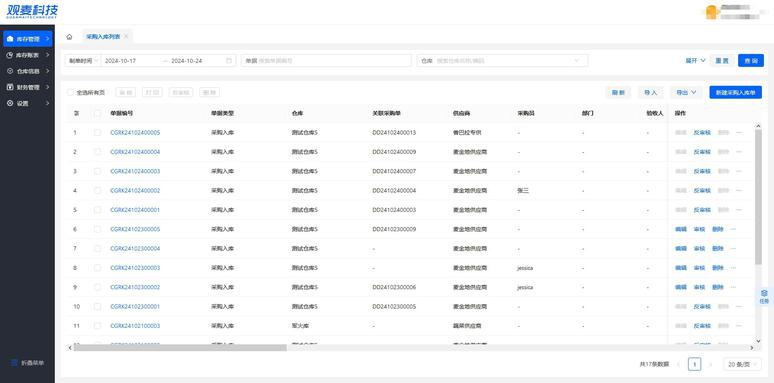
Task: Click the horizontal table scrollbar thumb
Action: (180, 348)
